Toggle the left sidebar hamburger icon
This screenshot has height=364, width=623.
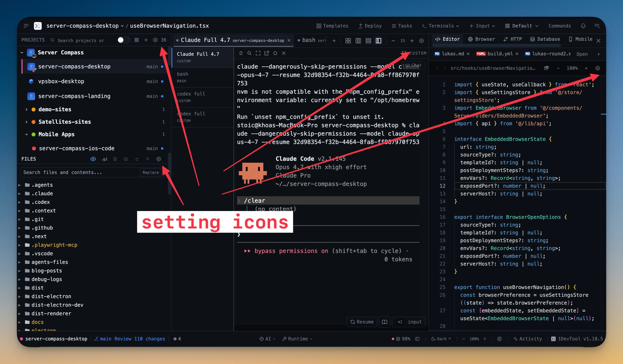pos(26,26)
